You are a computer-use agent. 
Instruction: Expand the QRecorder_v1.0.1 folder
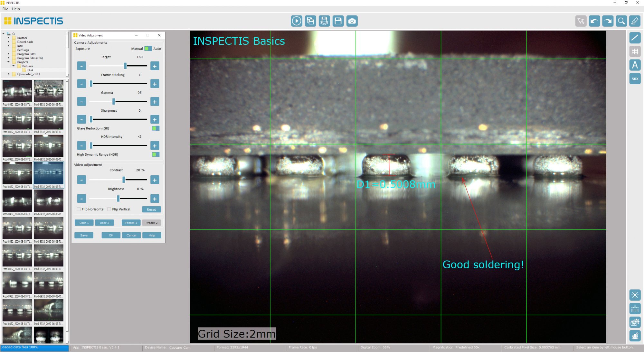tap(8, 74)
